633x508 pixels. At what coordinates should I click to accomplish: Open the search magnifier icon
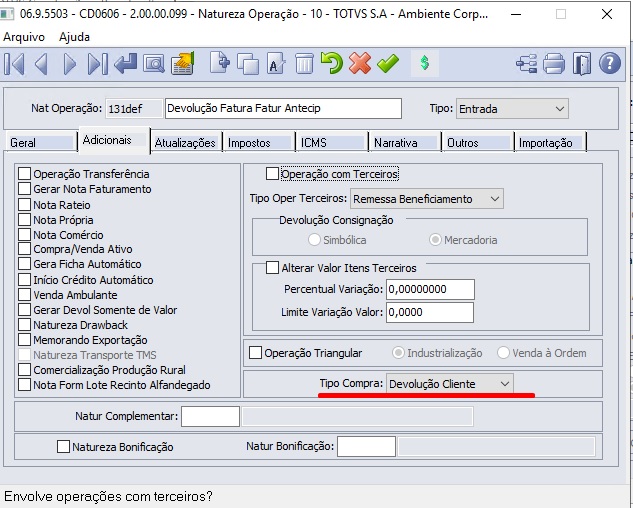click(x=153, y=64)
